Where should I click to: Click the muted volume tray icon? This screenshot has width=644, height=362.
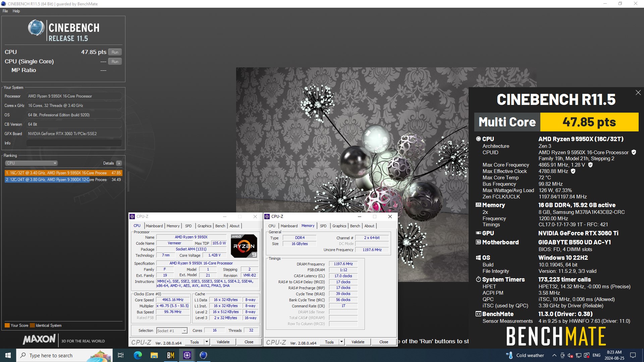(x=570, y=355)
